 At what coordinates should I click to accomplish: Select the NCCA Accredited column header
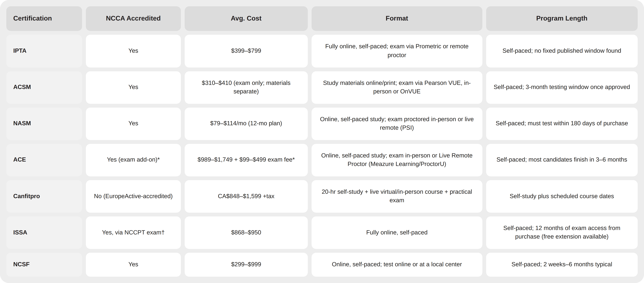tap(133, 18)
